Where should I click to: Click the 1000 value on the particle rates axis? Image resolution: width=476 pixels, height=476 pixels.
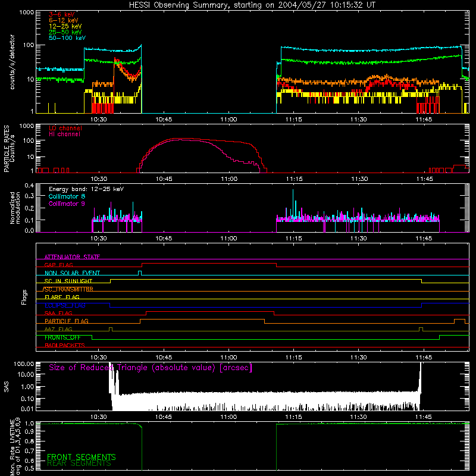coord(26,126)
